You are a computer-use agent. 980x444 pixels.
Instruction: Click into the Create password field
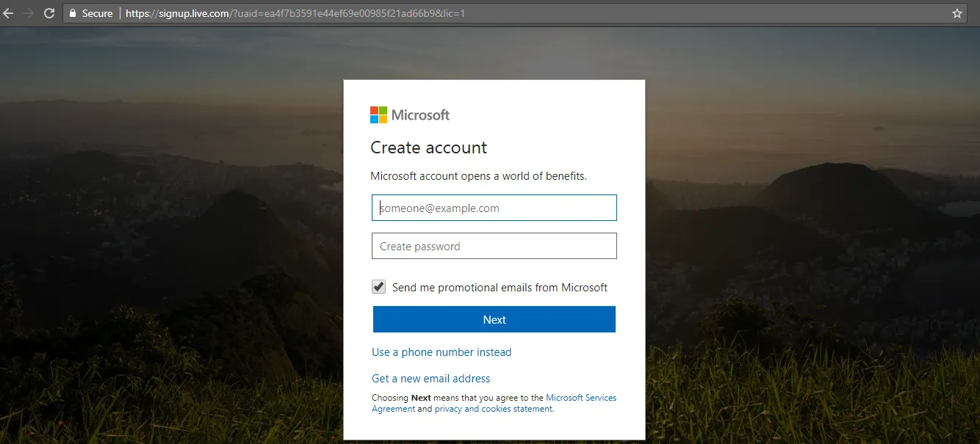point(494,246)
